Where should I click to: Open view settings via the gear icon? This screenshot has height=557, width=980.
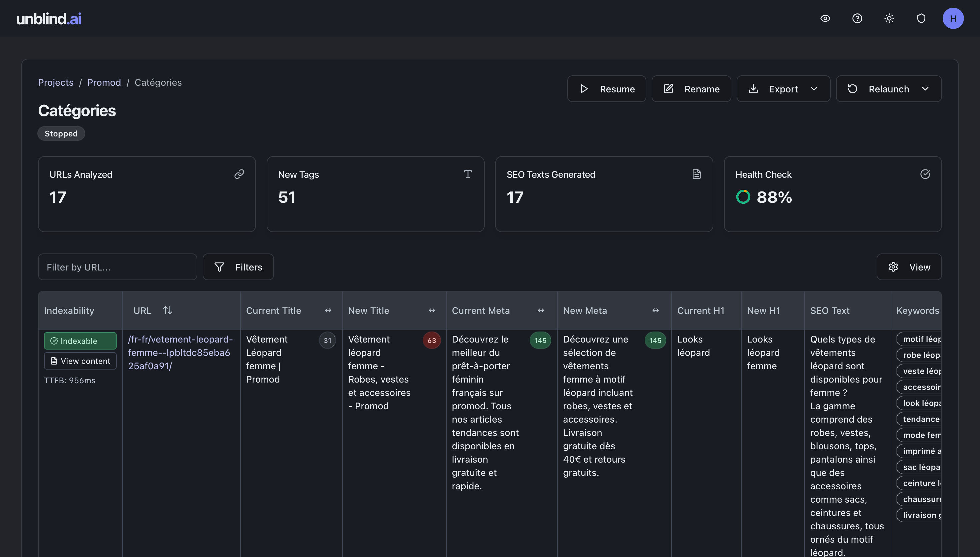point(893,266)
